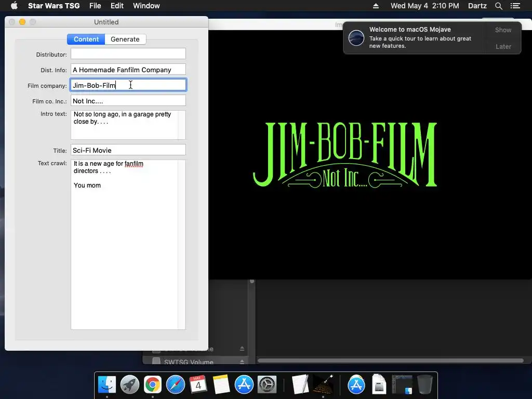Viewport: 532px width, 399px height.
Task: Open Calendar showing May 4 in Dock
Action: (198, 384)
